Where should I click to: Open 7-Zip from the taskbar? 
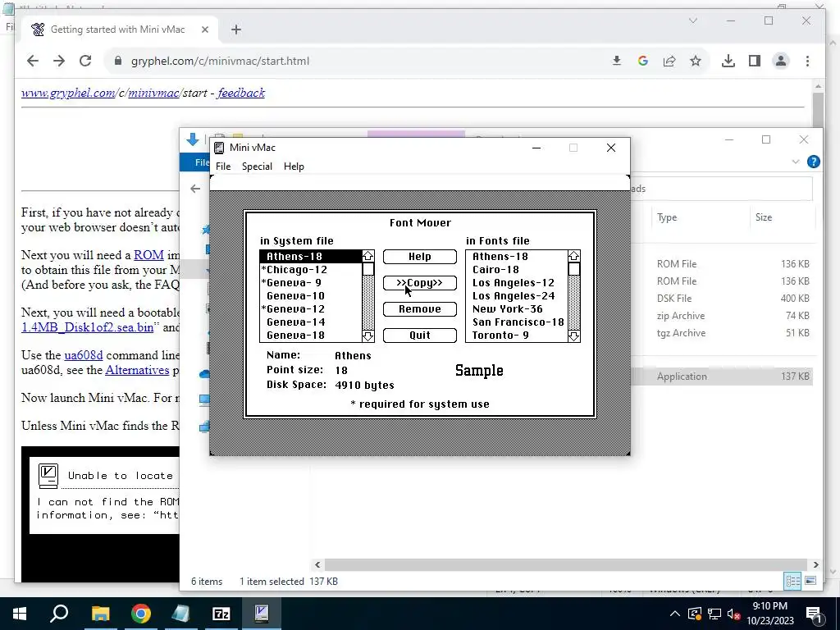click(221, 614)
